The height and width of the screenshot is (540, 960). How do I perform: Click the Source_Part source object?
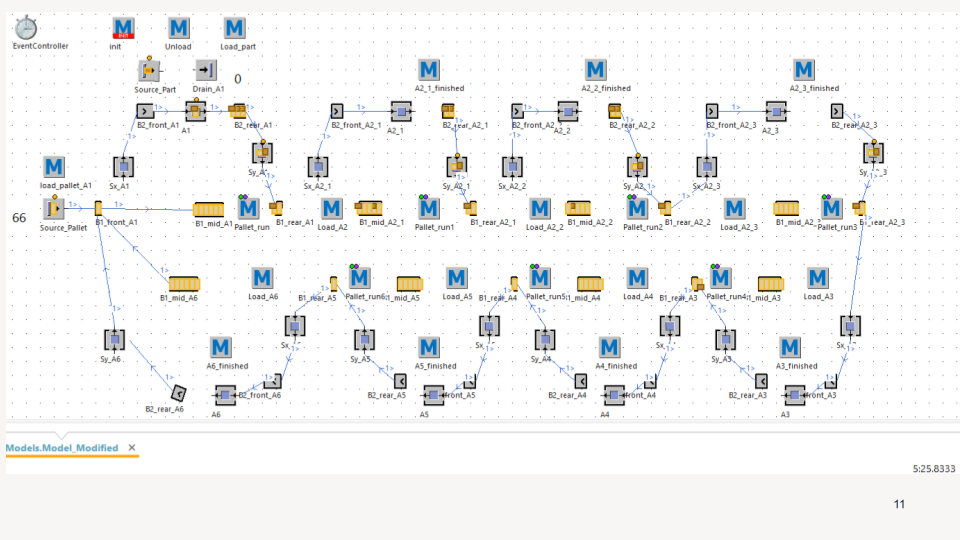(x=149, y=70)
